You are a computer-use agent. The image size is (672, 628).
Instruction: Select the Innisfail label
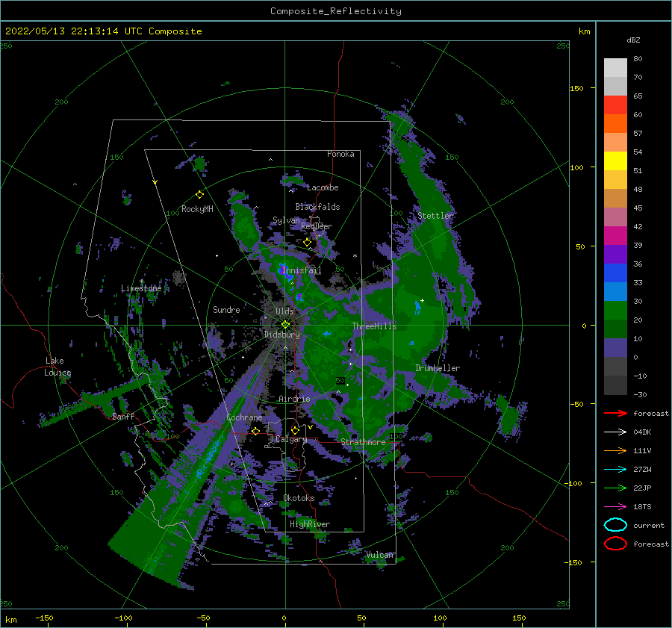coord(302,270)
